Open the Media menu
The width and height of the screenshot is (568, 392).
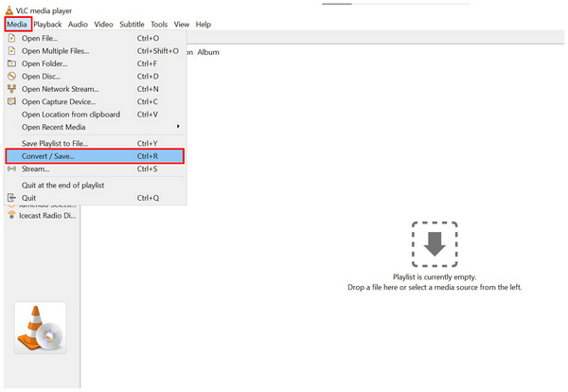point(17,25)
